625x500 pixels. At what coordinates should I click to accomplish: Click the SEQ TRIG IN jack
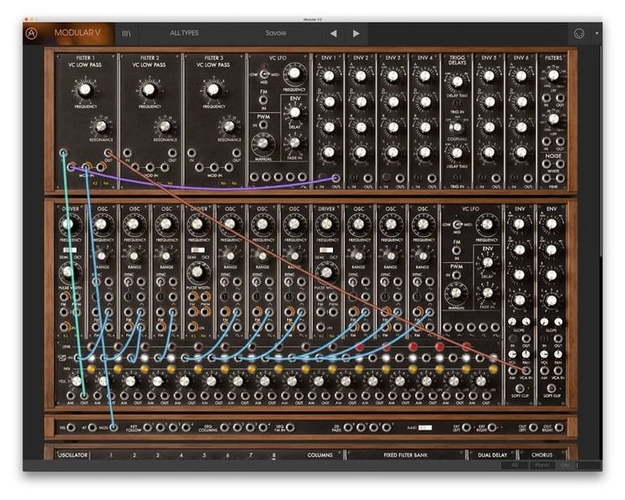[290, 428]
